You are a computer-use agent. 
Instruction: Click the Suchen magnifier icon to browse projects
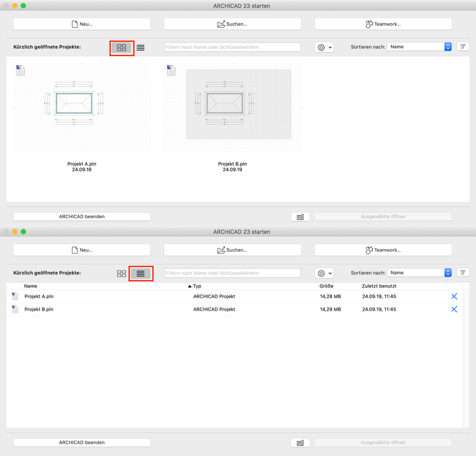221,23
